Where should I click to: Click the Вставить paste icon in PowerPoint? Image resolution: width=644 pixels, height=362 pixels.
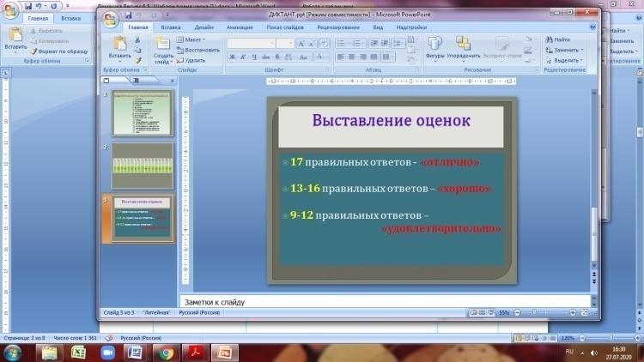(119, 45)
